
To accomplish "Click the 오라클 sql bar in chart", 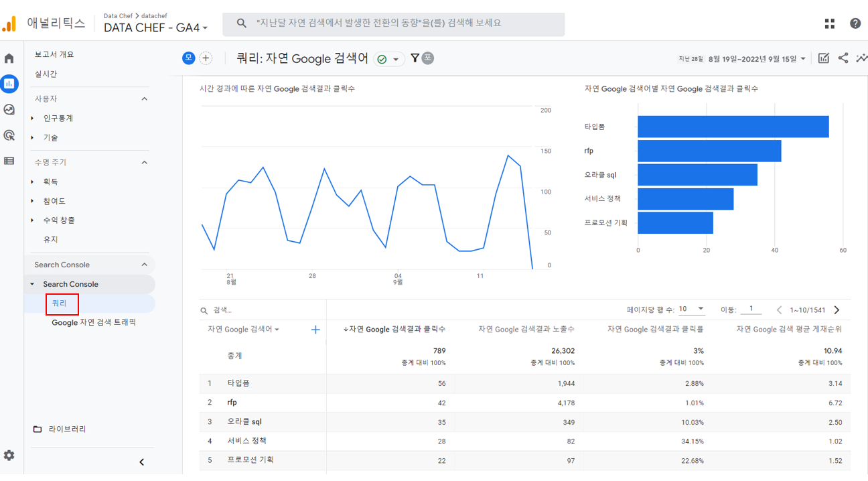I will click(x=697, y=175).
